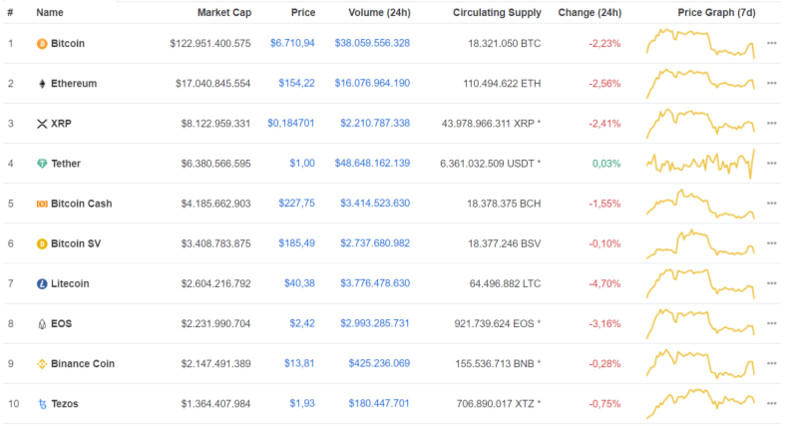View Bitcoin 7d price graph
Screen dimensions: 798x426
click(x=700, y=44)
